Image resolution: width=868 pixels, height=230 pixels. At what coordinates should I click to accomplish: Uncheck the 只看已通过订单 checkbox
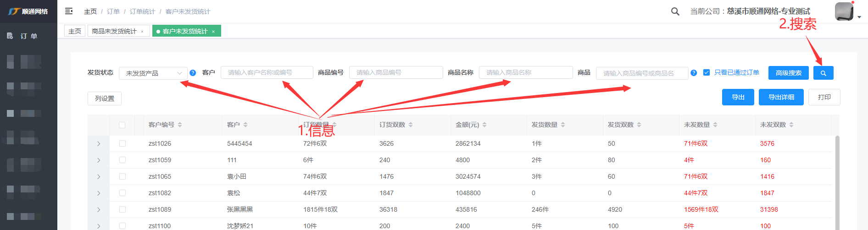tap(707, 72)
